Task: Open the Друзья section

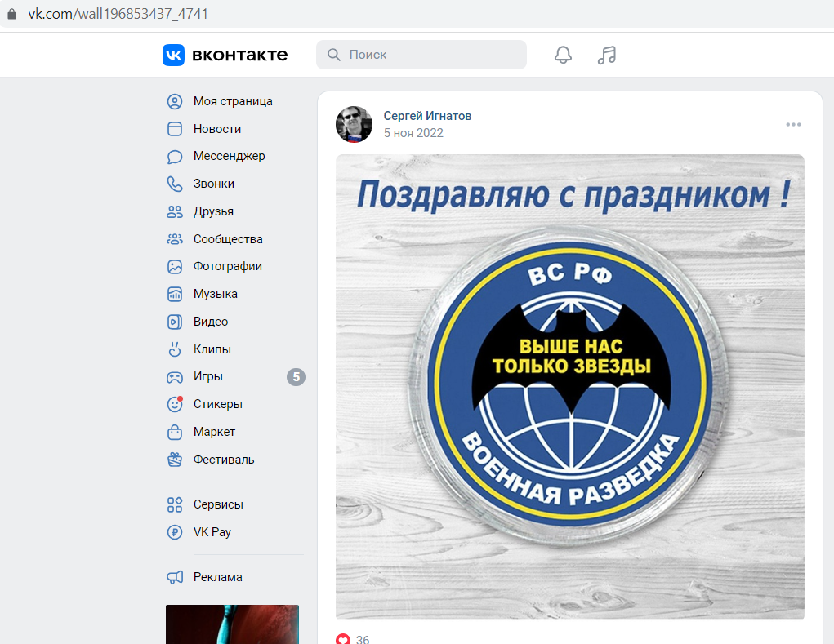Action: pyautogui.click(x=213, y=211)
